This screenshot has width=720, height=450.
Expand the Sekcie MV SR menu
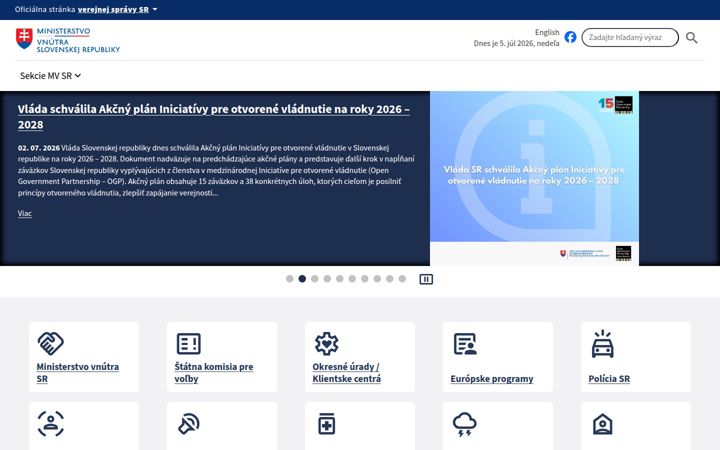(51, 76)
